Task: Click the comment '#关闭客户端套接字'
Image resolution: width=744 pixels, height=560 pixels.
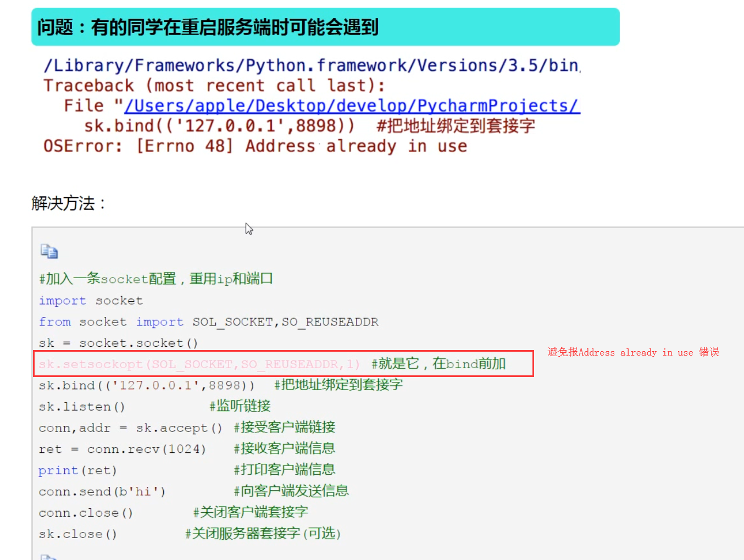Action: [251, 512]
